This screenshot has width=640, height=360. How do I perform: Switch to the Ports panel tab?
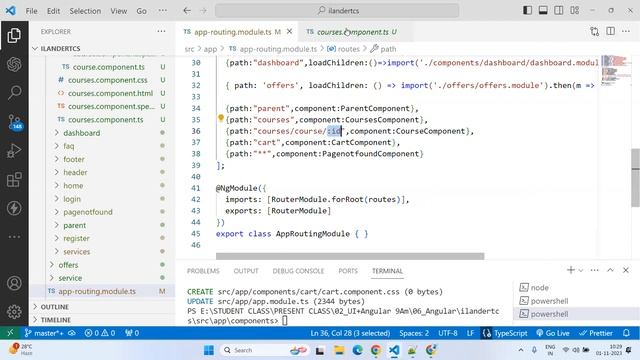coord(348,271)
